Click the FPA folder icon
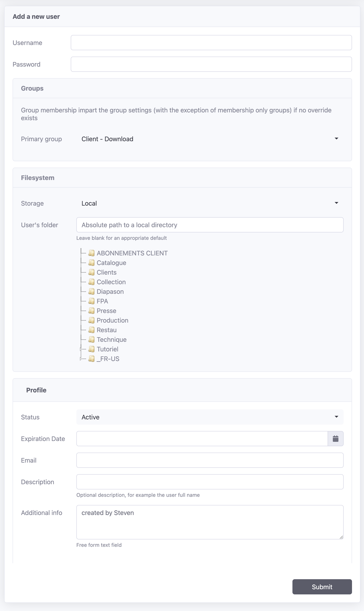364x611 pixels. (92, 301)
